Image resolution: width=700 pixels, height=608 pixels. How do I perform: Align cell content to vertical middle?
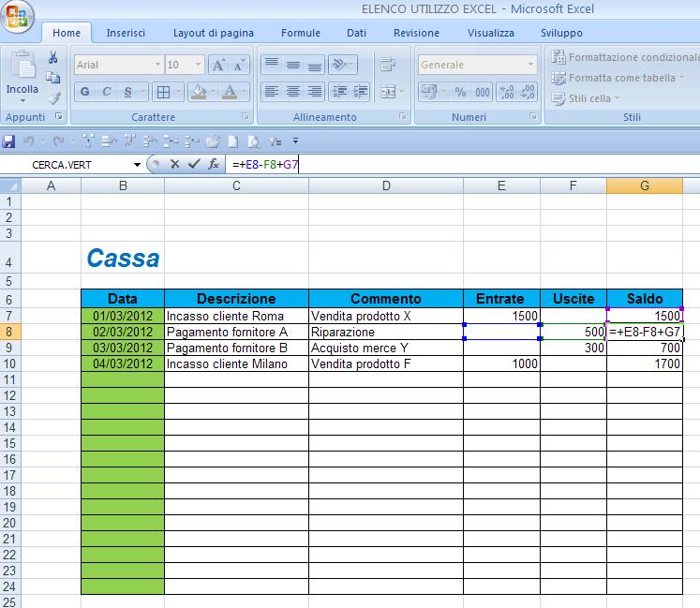coord(293,66)
